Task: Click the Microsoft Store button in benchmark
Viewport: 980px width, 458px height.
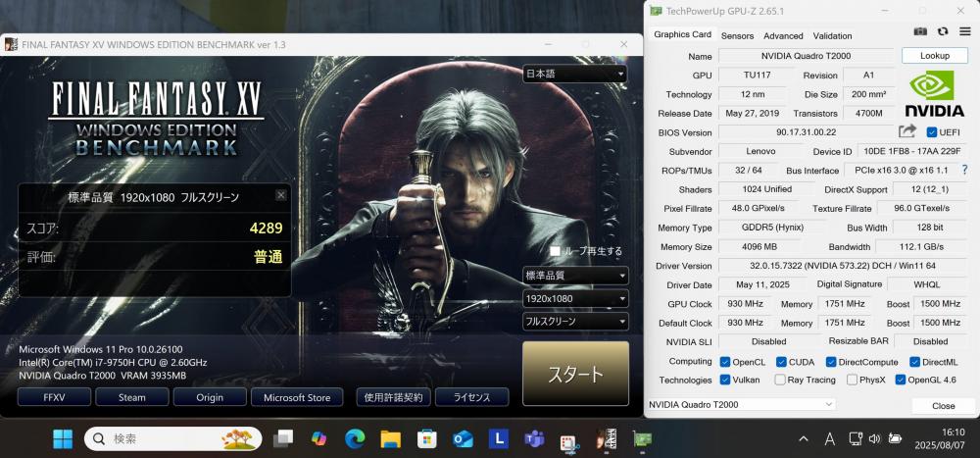Action: (x=297, y=397)
